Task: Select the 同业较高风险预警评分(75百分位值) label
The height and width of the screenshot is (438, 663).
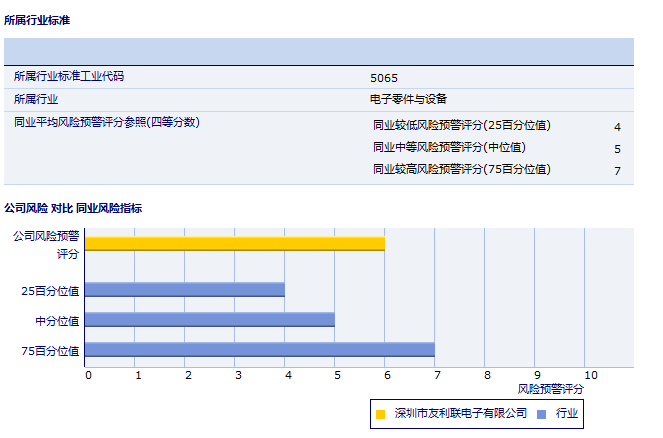Action: click(461, 170)
